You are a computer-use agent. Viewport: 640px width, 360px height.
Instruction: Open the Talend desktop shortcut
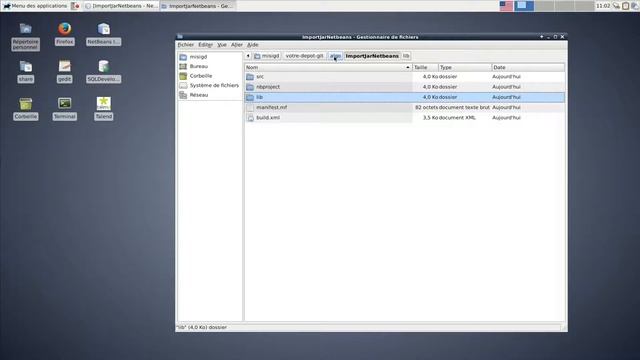pos(104,104)
